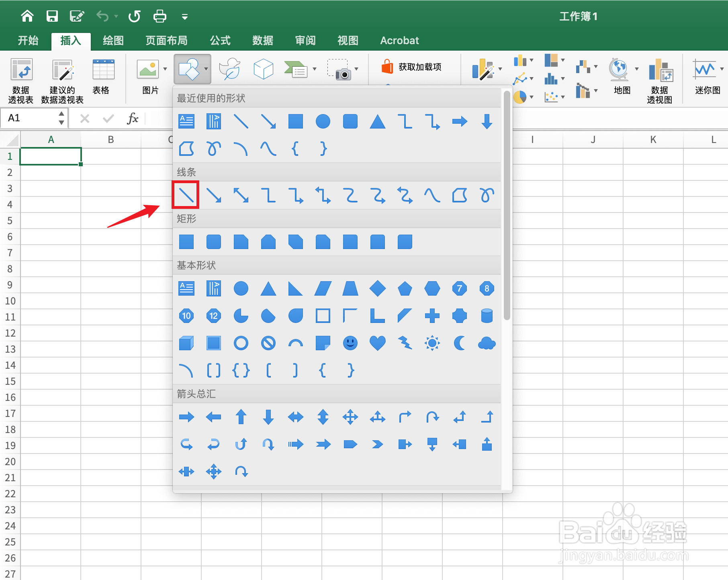
Task: Choose the lightning bolt shape
Action: [x=405, y=343]
